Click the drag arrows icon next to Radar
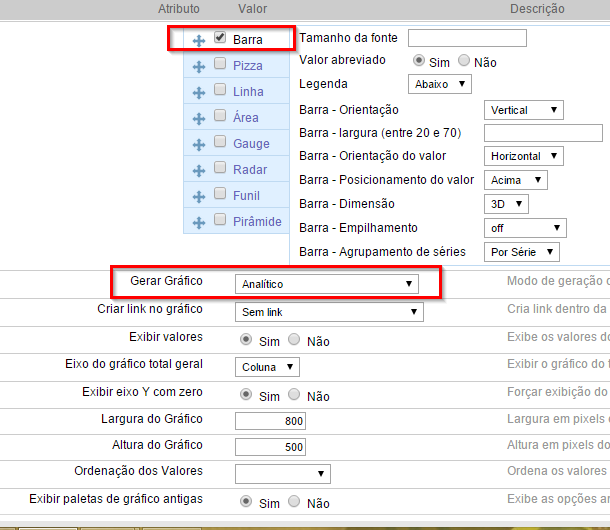Screen dimensions: 610x530 [x=199, y=170]
